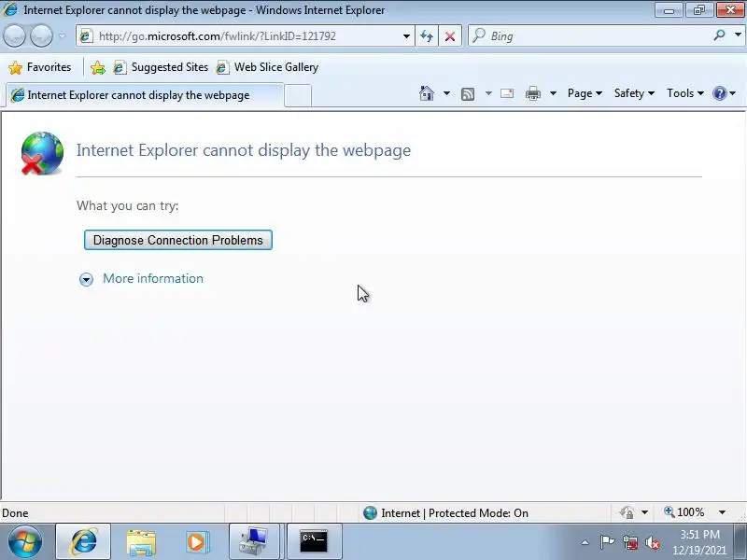Image resolution: width=747 pixels, height=560 pixels.
Task: Click the page icon in the address bar
Action: [x=86, y=36]
